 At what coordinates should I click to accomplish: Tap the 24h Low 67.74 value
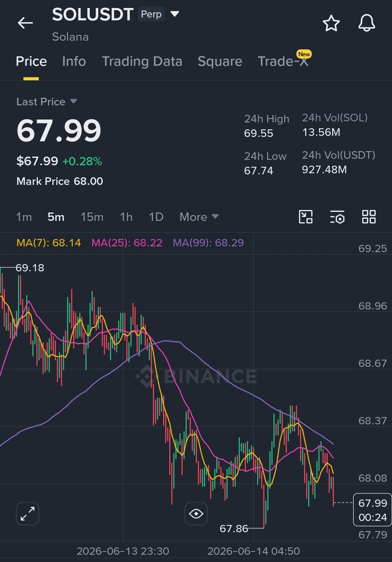coord(258,171)
